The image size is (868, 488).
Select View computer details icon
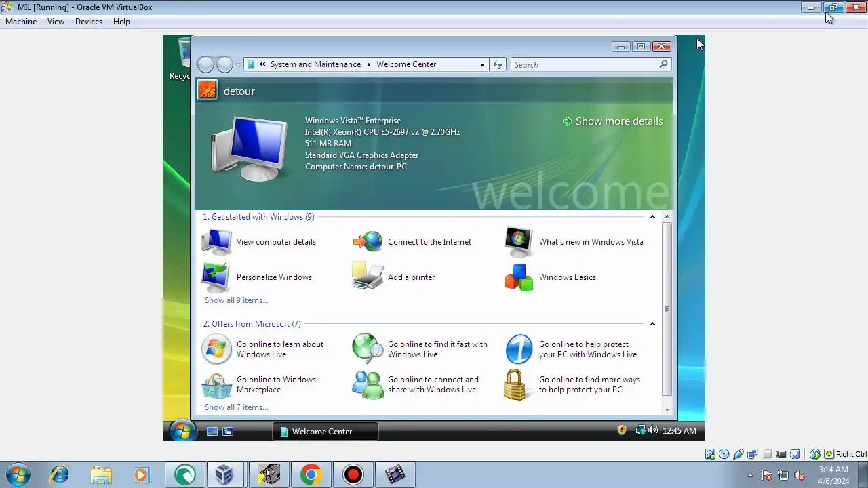tap(217, 242)
